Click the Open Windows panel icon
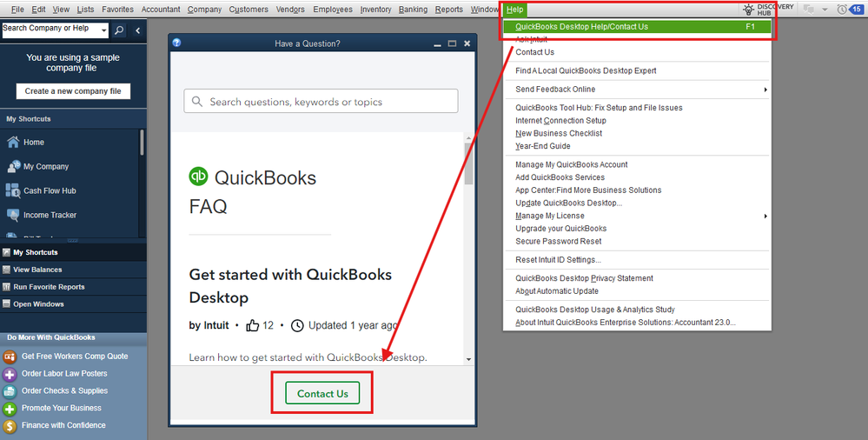868x440 pixels. pos(6,303)
